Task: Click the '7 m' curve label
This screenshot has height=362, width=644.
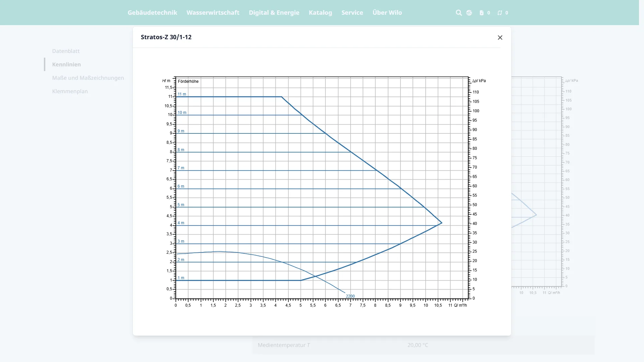Action: pos(181,168)
